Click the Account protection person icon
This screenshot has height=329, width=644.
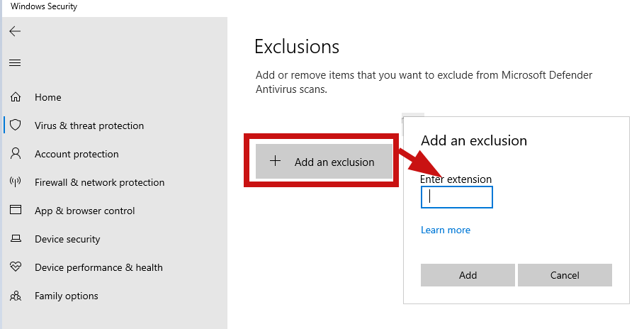(15, 154)
